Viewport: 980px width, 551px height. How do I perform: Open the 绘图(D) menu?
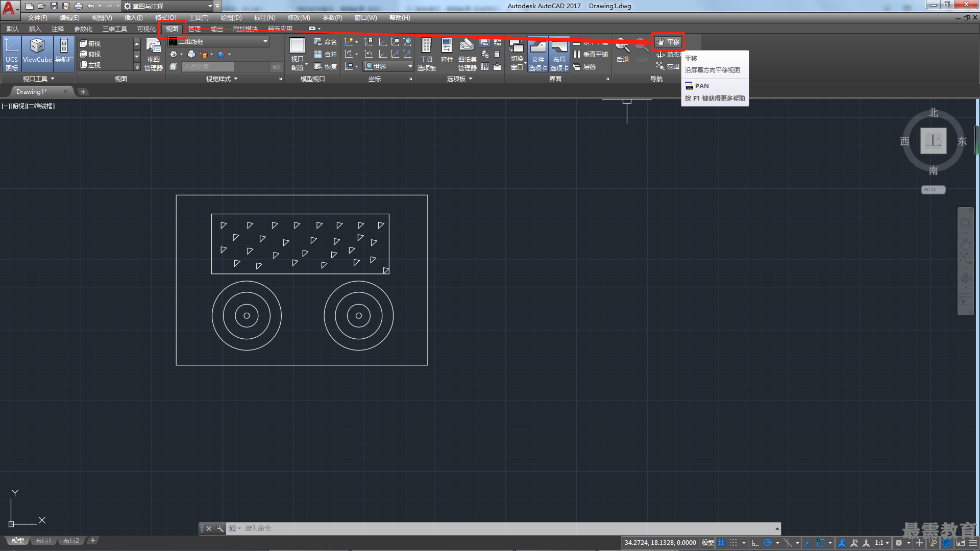(231, 18)
